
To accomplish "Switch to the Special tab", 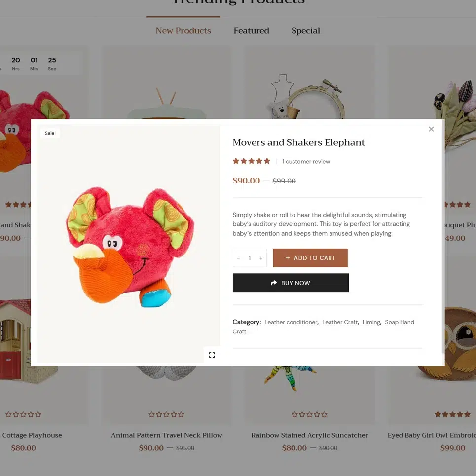I will pyautogui.click(x=305, y=31).
